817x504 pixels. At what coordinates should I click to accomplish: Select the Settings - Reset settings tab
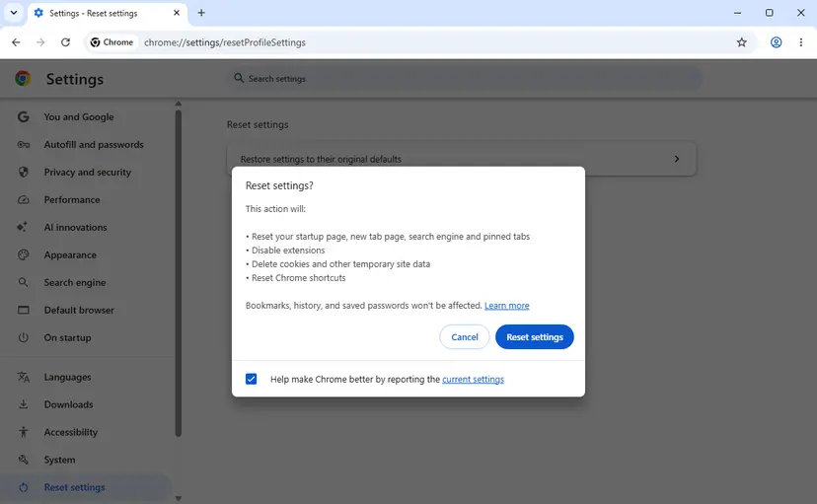click(108, 13)
